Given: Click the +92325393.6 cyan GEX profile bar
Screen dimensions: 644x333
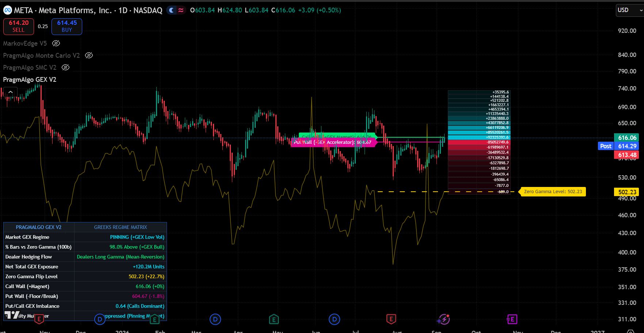Looking at the screenshot, I should [479, 138].
